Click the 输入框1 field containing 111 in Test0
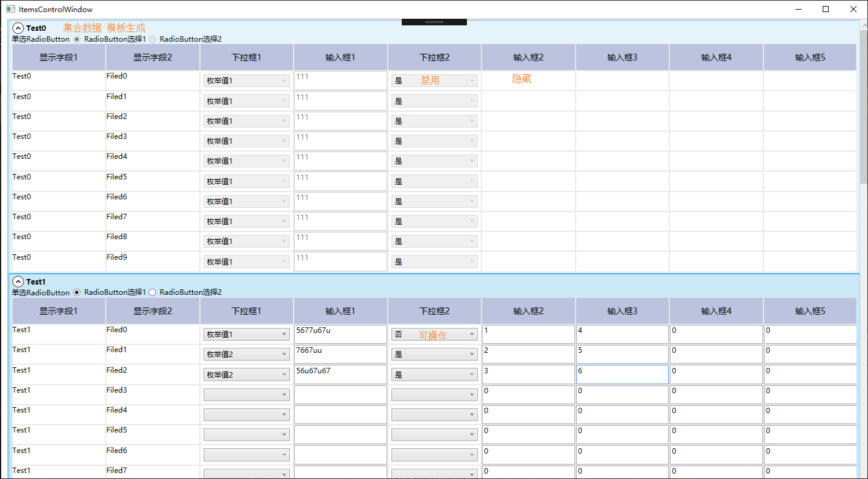868x479 pixels. pyautogui.click(x=340, y=80)
